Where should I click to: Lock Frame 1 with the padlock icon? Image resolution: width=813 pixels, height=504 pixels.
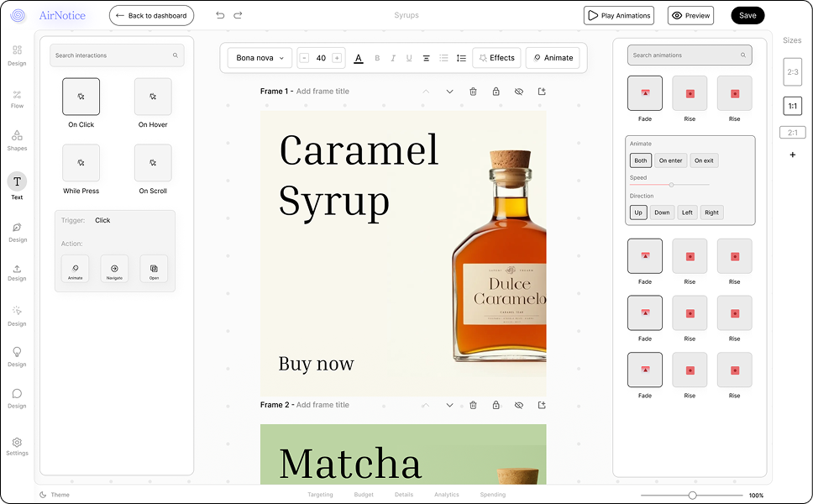(496, 91)
